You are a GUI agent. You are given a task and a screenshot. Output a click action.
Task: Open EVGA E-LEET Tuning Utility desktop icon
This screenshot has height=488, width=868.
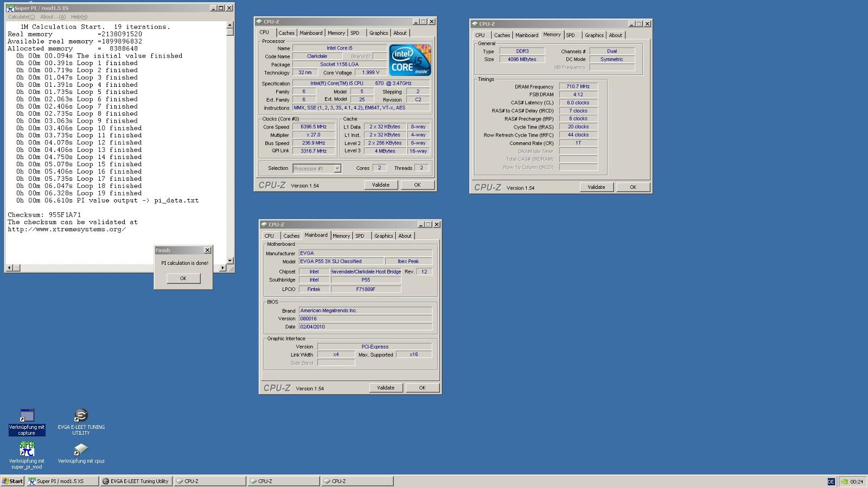[x=81, y=416]
